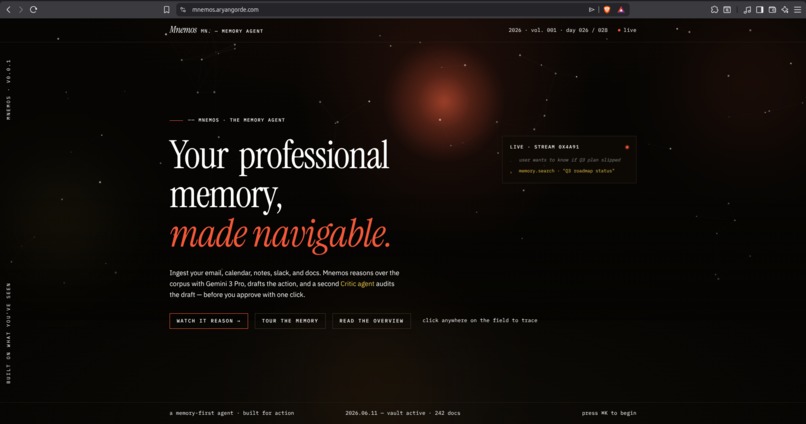806x424 pixels.
Task: Click the yellow Critic agent link
Action: click(357, 284)
